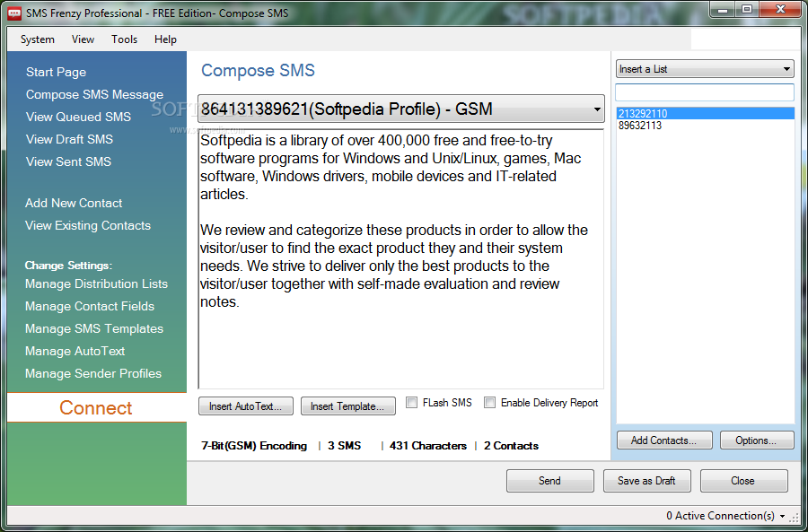The image size is (808, 532).
Task: Click Save as Draft button
Action: tap(646, 481)
